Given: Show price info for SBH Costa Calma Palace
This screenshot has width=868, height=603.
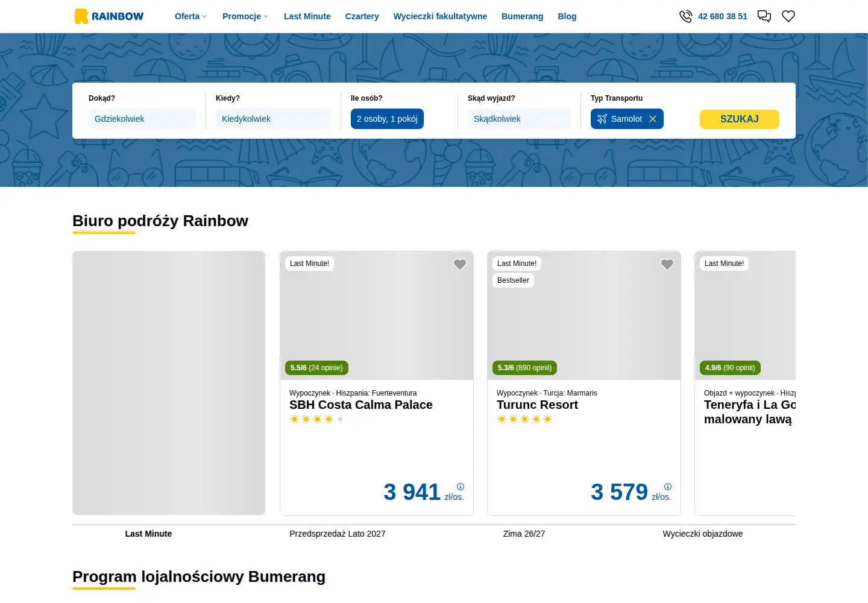Looking at the screenshot, I should (x=461, y=487).
